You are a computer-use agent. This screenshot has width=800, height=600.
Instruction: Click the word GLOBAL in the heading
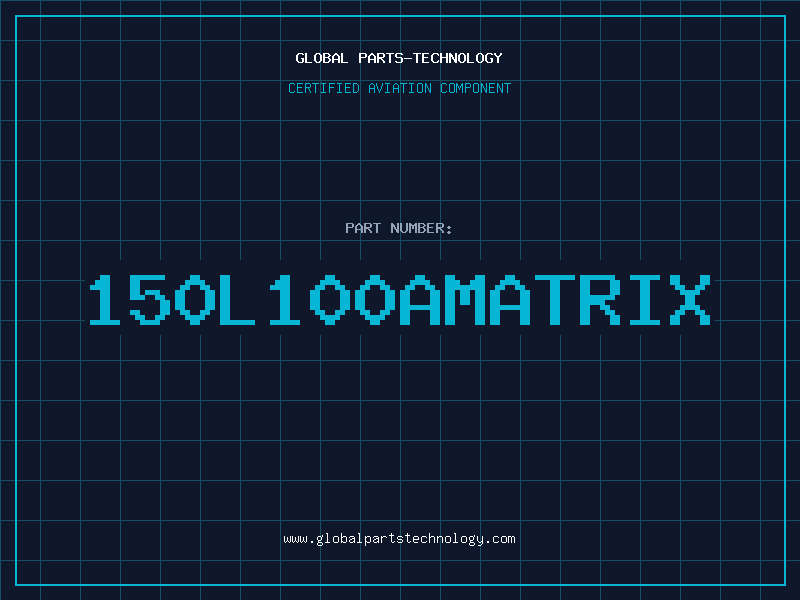pos(321,58)
